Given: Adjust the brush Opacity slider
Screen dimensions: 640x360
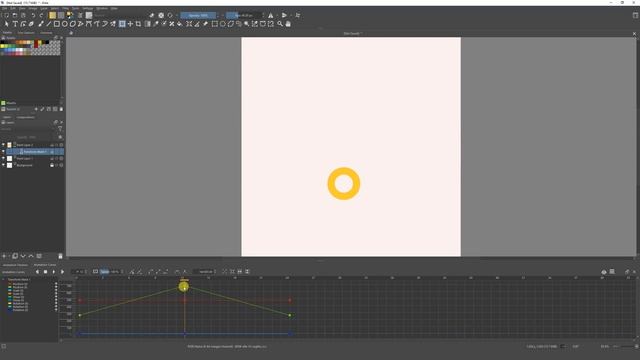Looking at the screenshot, I should [198, 15].
